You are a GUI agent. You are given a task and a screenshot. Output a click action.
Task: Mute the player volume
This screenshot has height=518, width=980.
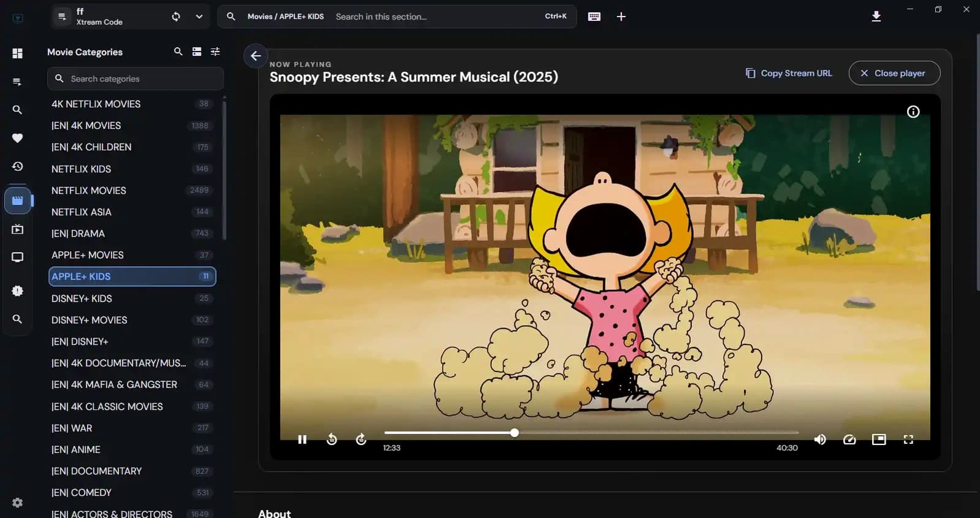pyautogui.click(x=820, y=440)
